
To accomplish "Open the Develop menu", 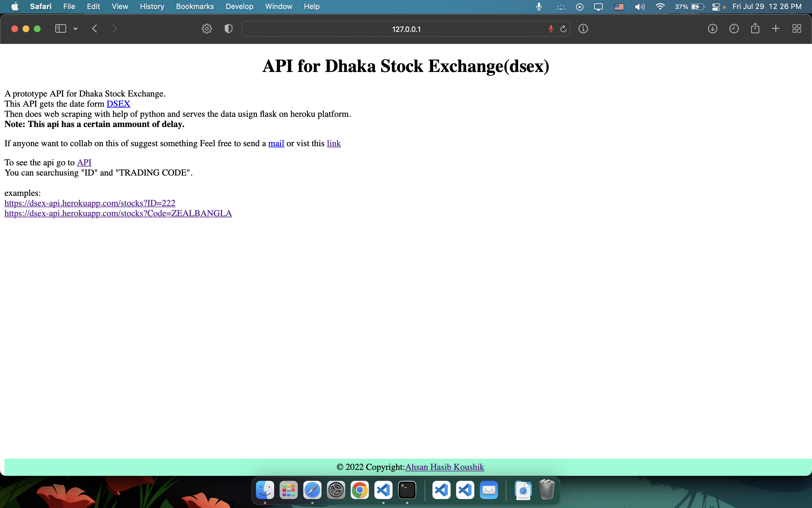I will [239, 7].
